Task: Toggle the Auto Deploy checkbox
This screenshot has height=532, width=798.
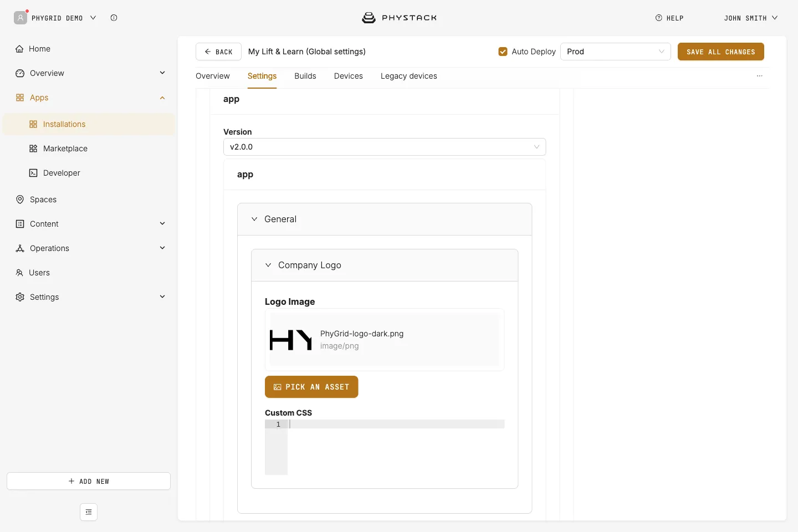Action: 503,52
